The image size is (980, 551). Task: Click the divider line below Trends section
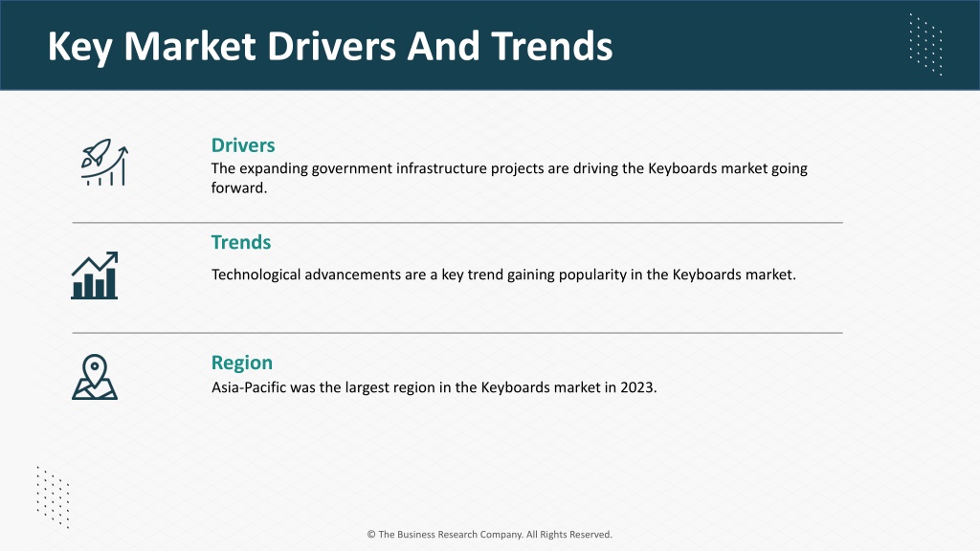coord(457,333)
